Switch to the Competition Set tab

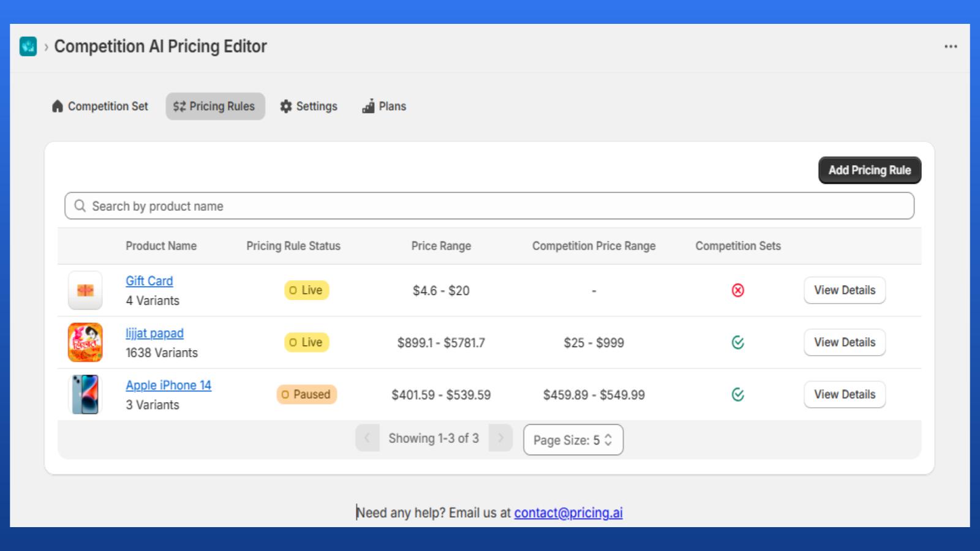tap(100, 106)
